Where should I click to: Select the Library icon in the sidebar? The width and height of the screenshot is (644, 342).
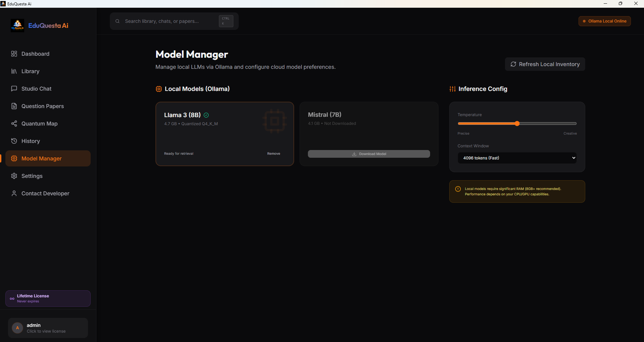pyautogui.click(x=14, y=71)
